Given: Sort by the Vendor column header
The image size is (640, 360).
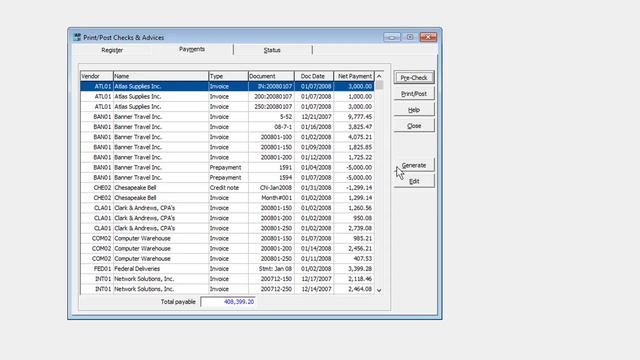Looking at the screenshot, I should pos(97,76).
